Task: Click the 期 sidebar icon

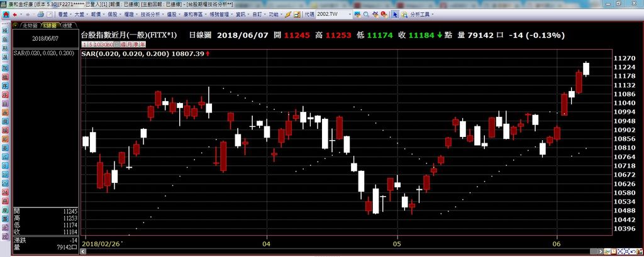Action: click(x=5, y=48)
